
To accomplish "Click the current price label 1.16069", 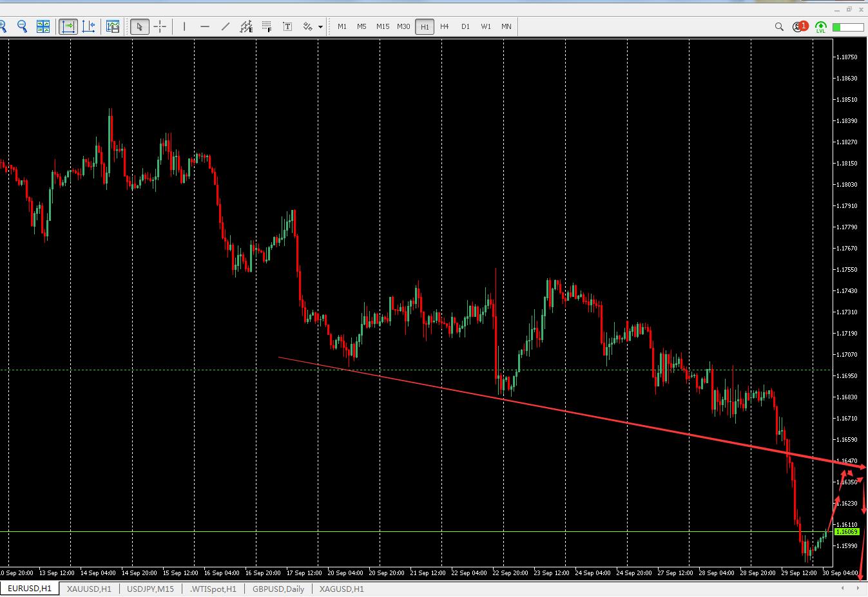I will pos(847,532).
